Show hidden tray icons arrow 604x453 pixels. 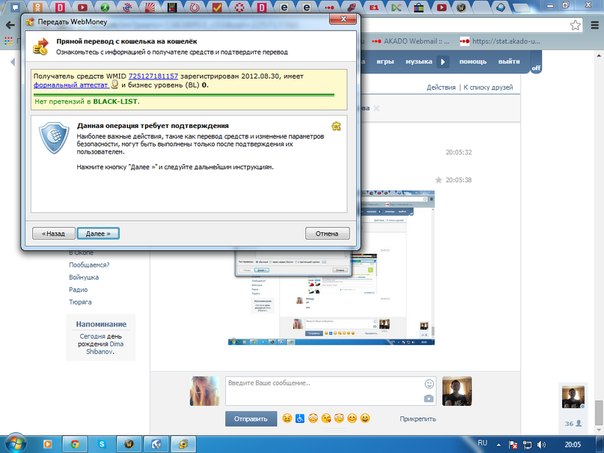[x=498, y=445]
